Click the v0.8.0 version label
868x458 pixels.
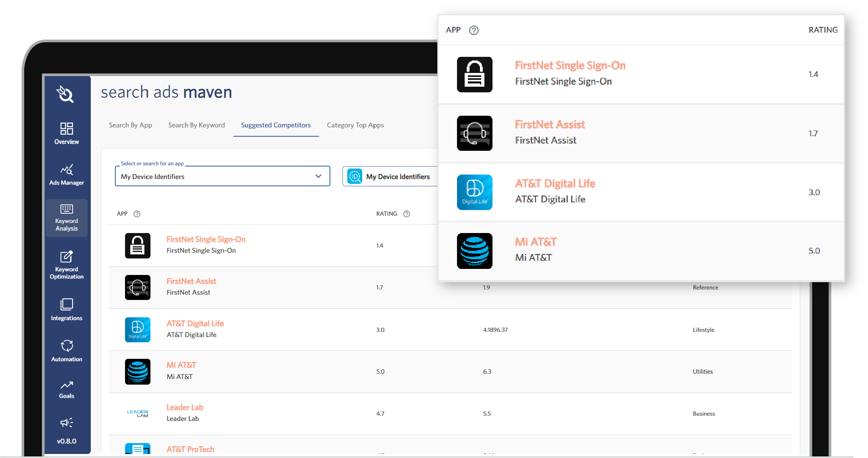point(67,441)
